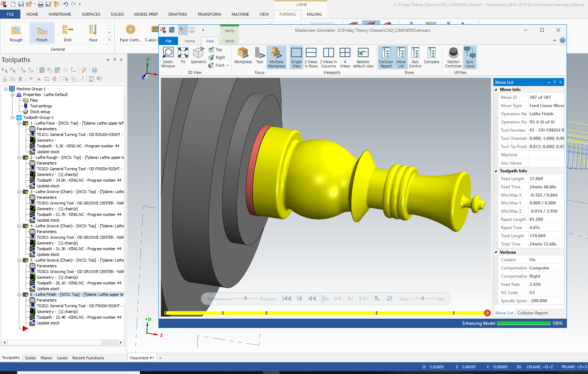The image size is (588, 374).
Task: Open the Face toolpath tool
Action: [93, 33]
